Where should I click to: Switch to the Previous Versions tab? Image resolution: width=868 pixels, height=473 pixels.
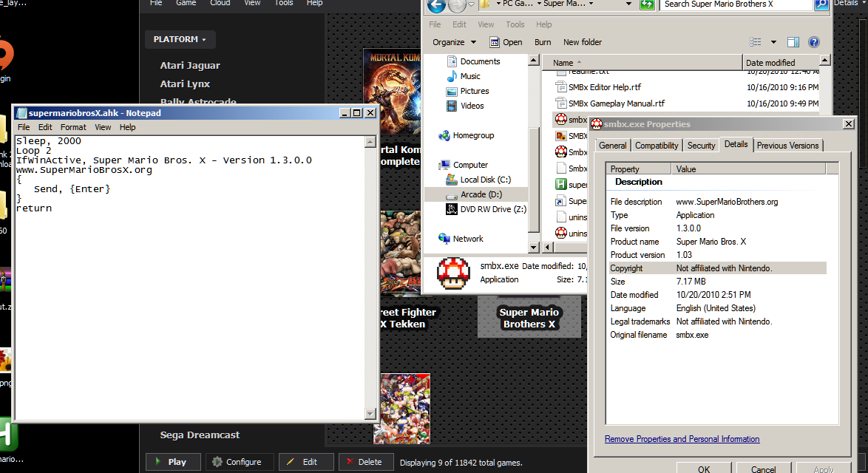pos(787,146)
